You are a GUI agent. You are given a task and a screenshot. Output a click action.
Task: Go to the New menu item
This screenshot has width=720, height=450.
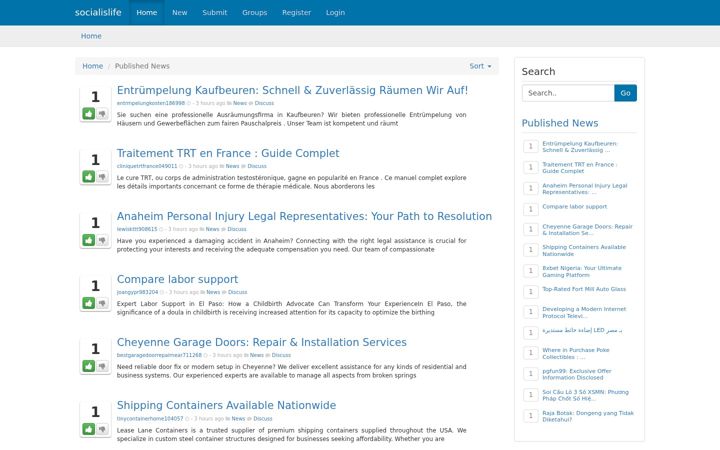180,12
